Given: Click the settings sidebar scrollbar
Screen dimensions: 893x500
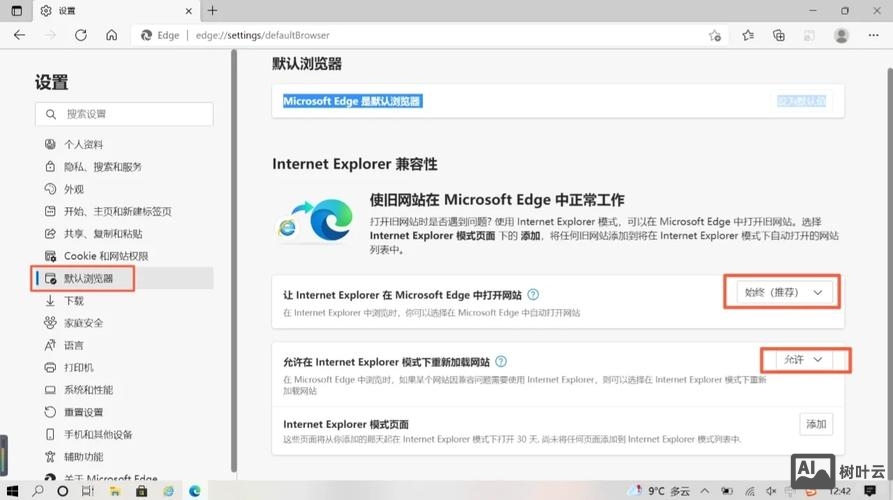Looking at the screenshot, I should point(234,260).
